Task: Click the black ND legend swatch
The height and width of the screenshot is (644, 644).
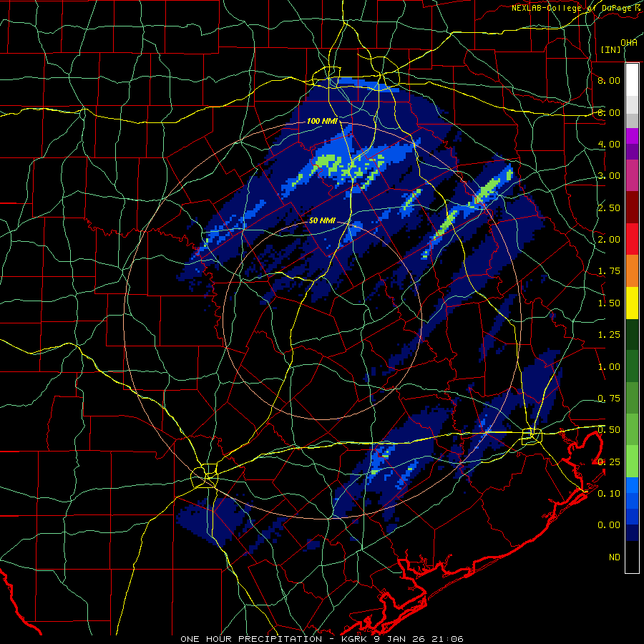Action: [632, 557]
